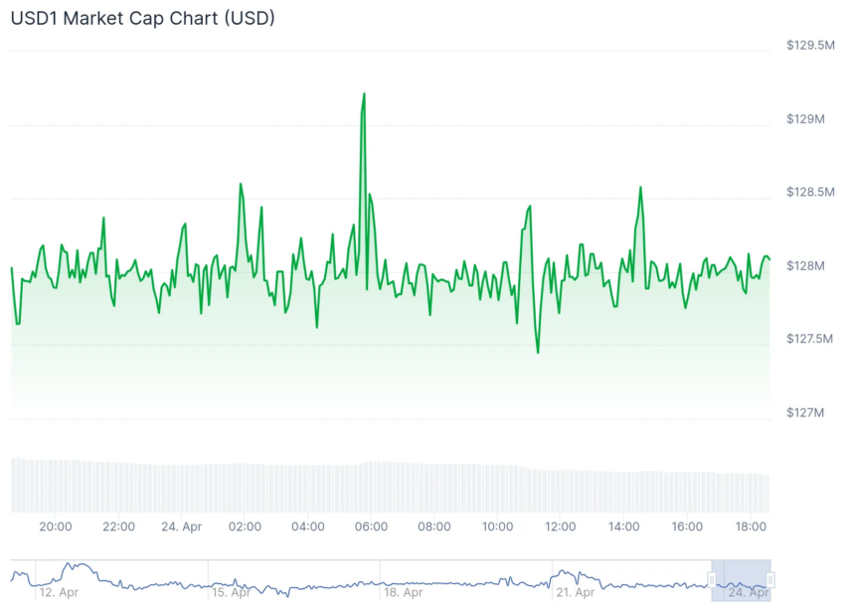Click the 12. Apr area in the navigator
Image resolution: width=845 pixels, height=616 pixels.
[59, 592]
